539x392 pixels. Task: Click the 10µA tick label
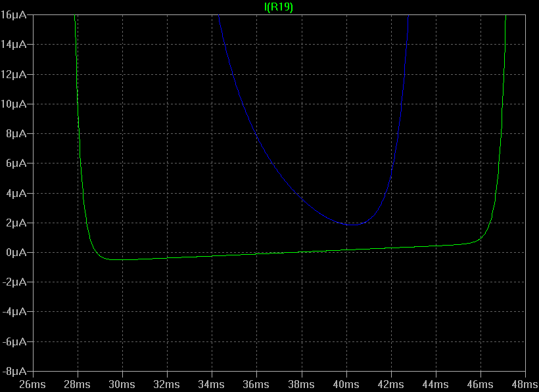(x=13, y=104)
